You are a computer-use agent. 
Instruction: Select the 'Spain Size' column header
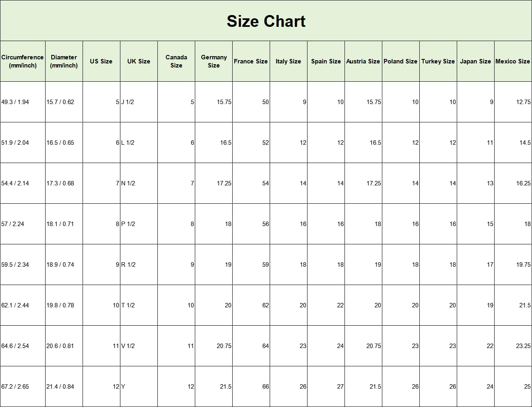326,61
